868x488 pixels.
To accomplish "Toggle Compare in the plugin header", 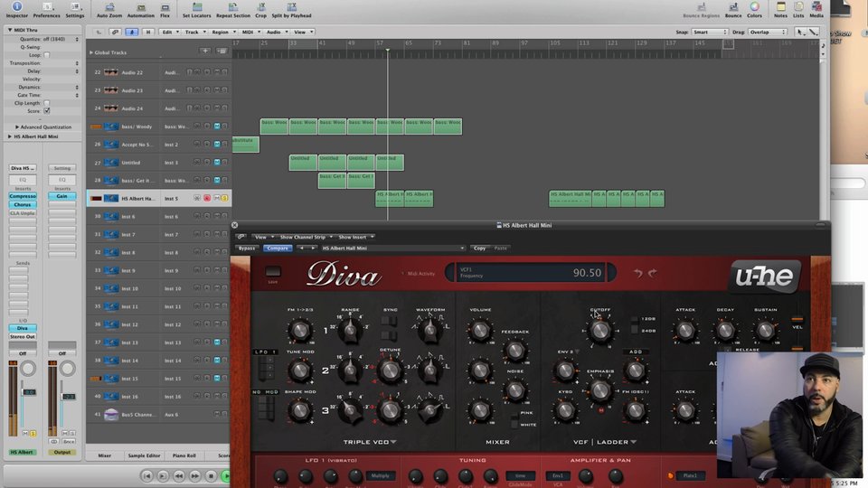I will (278, 248).
